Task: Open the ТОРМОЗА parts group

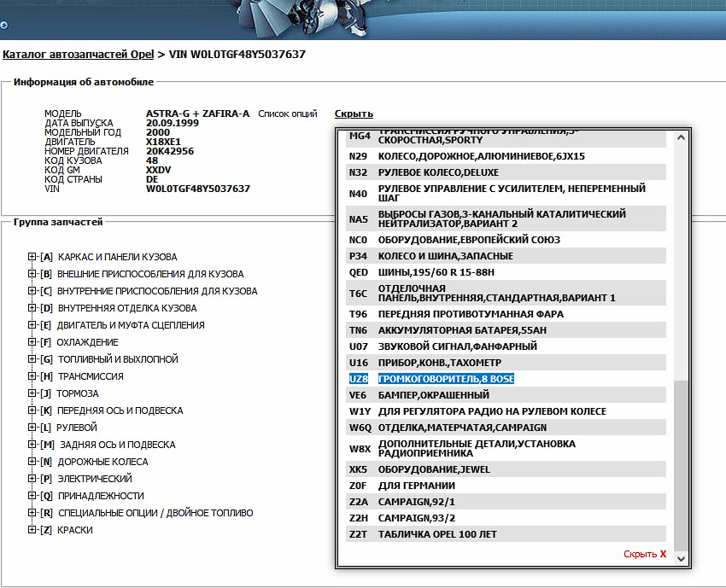Action: point(78,393)
